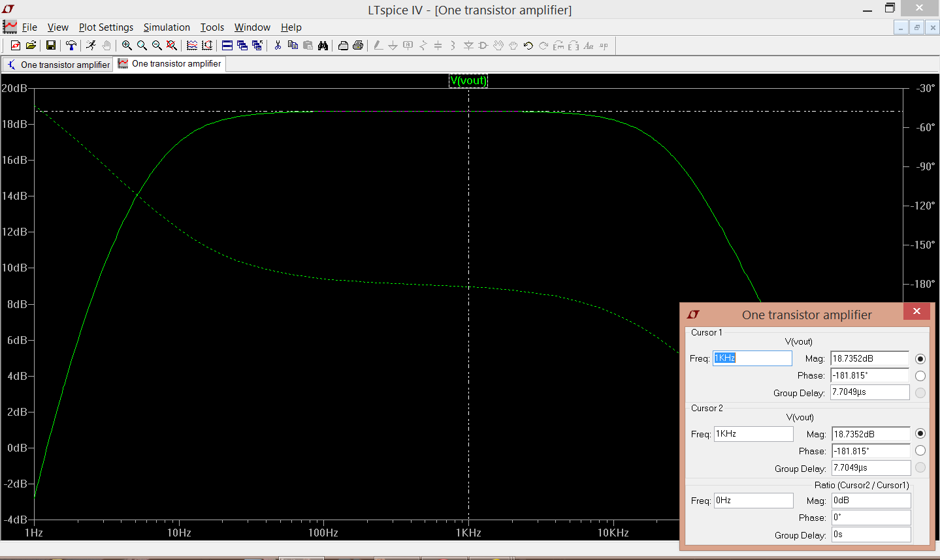
Task: Click the Cursor 1 Phase value field
Action: coord(869,375)
